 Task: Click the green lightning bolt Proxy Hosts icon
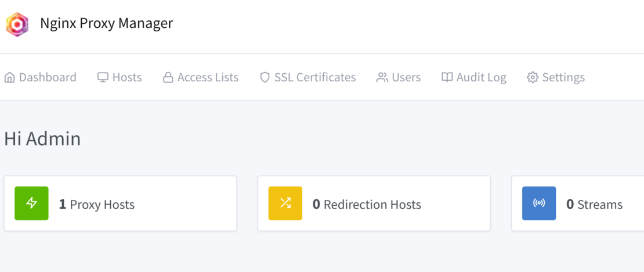coord(31,203)
